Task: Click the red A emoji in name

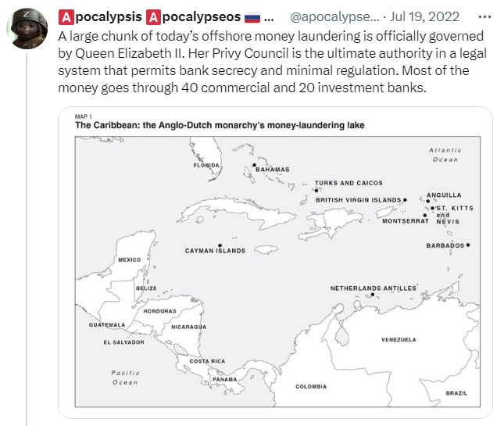Action: [x=66, y=17]
